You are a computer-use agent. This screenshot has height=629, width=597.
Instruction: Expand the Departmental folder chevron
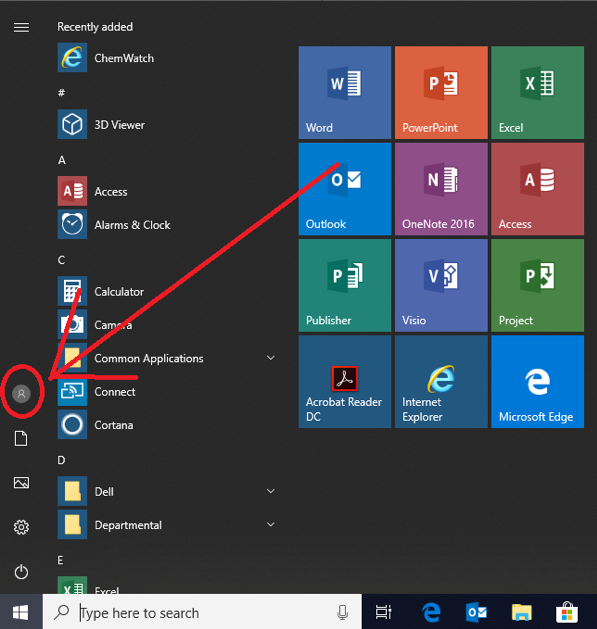[x=271, y=524]
